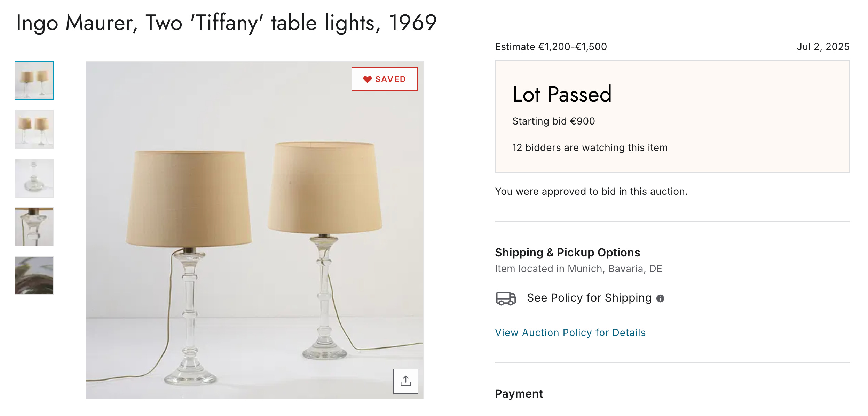Select the last dark close-up thumbnail
Image resolution: width=868 pixels, height=416 pixels.
34,275
